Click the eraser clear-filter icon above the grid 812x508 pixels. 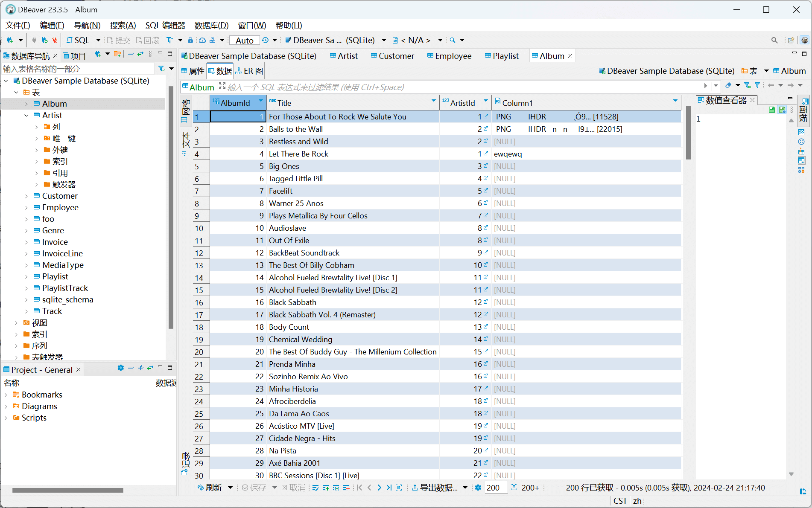[x=728, y=86]
